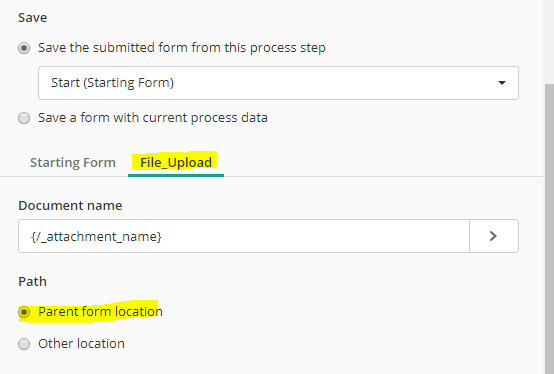Viewport: 554px width, 374px height.
Task: Click the Path section heading
Action: (33, 282)
